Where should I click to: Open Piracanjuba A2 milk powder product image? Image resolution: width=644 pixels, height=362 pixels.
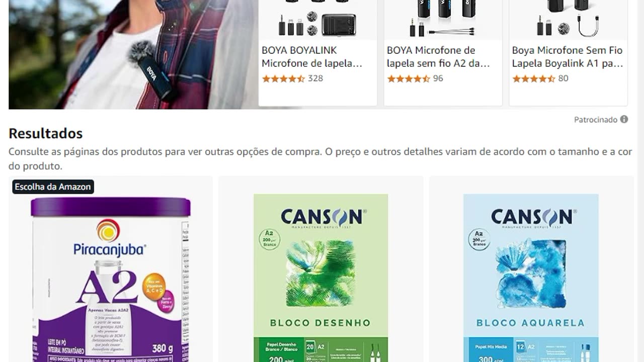pos(111,279)
